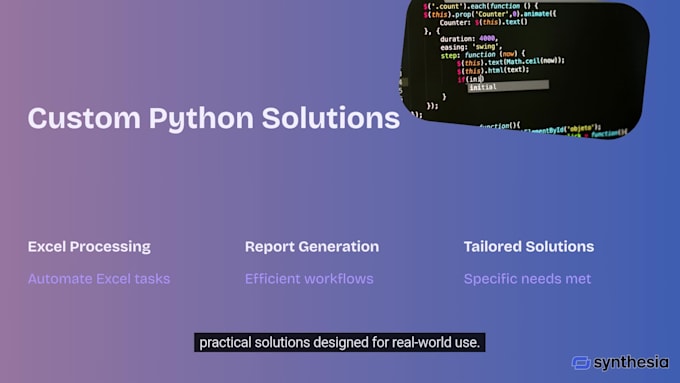This screenshot has width=680, height=383.
Task: Click the 'Custom Python Solutions' title
Action: click(x=213, y=118)
